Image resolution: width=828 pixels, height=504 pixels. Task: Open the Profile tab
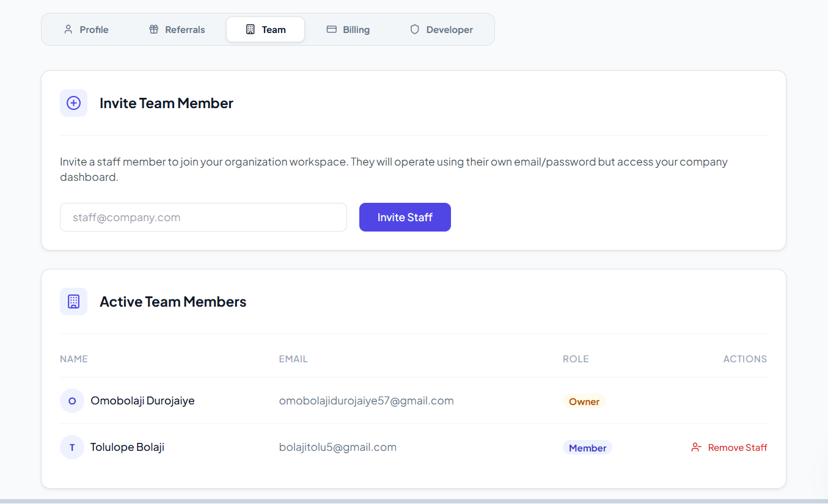coord(86,29)
